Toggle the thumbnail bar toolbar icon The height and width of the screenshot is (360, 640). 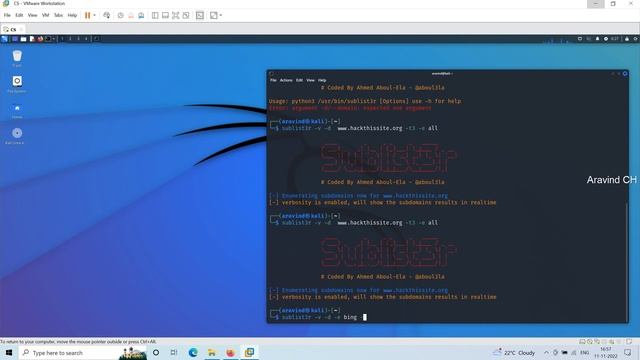pos(165,16)
